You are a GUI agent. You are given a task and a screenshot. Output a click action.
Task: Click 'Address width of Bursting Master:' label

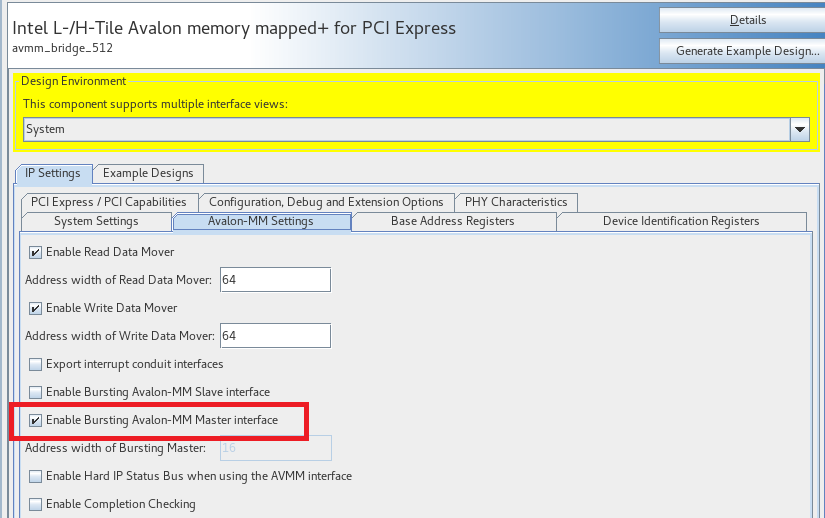point(115,448)
